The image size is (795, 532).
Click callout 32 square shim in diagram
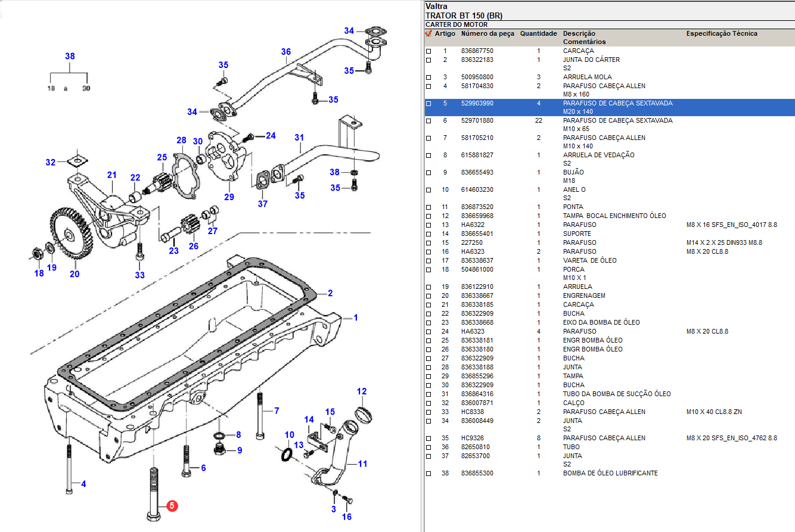(51, 162)
